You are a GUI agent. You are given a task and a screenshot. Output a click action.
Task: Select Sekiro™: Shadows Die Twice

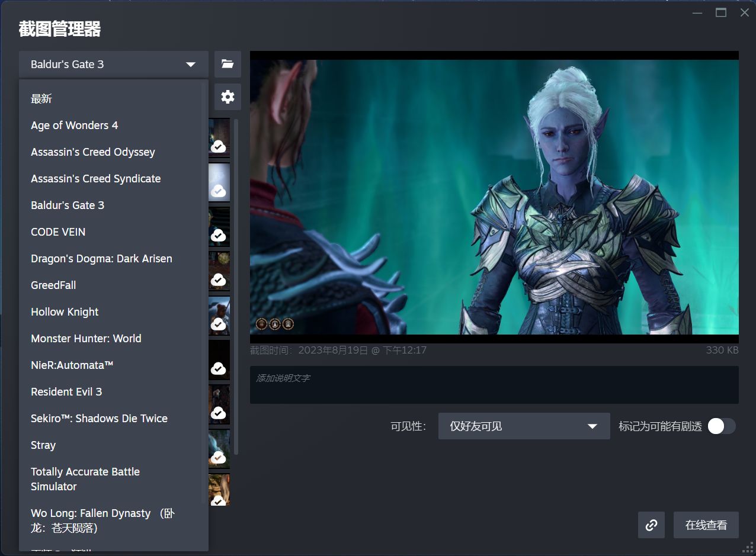[114, 419]
